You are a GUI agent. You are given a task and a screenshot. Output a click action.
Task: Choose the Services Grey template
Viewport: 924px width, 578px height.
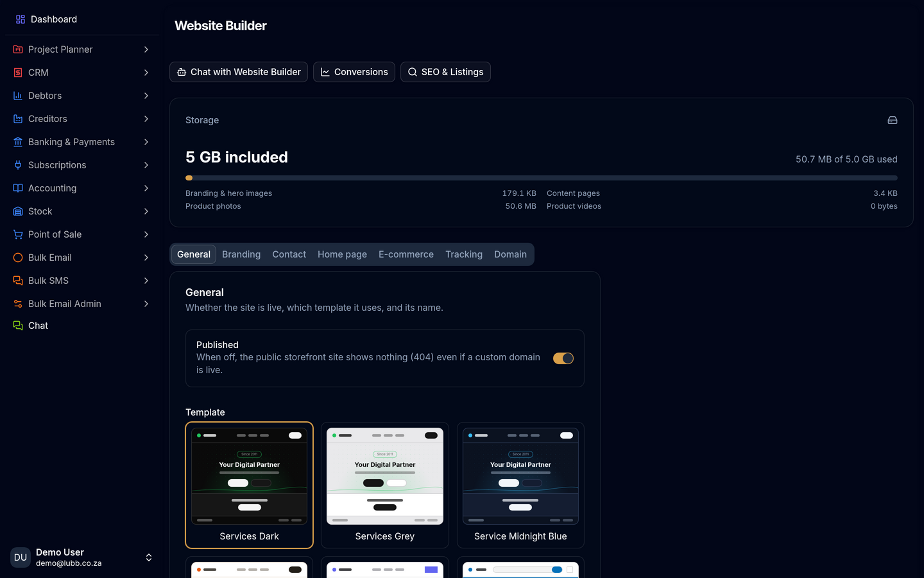[385, 486]
